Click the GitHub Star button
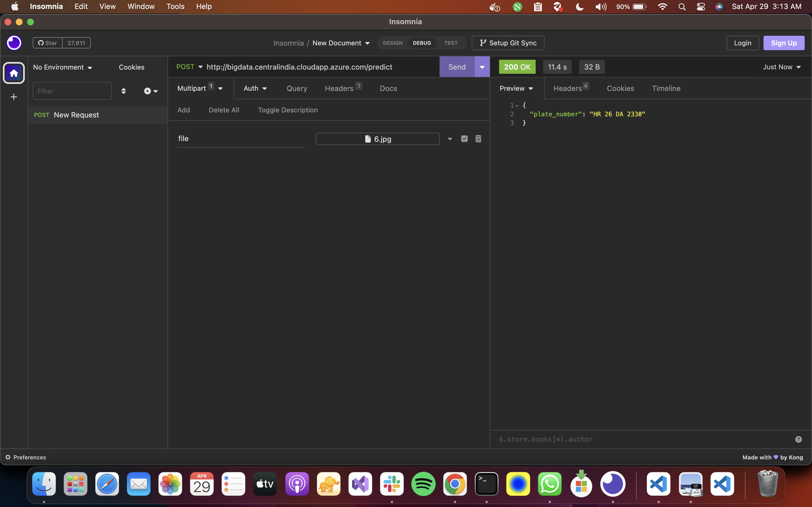 (48, 43)
